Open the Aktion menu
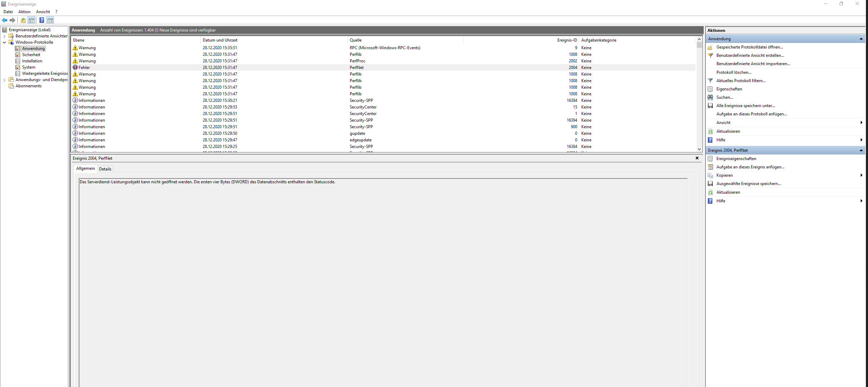 point(24,12)
